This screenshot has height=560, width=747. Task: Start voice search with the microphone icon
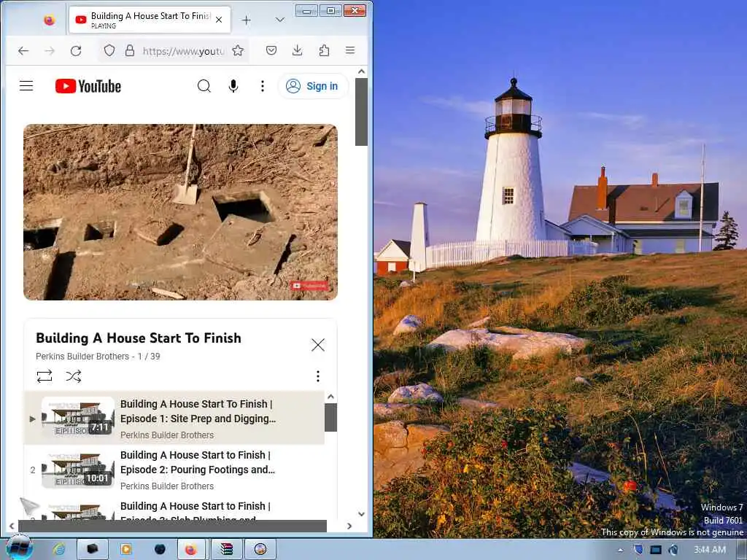pos(233,86)
